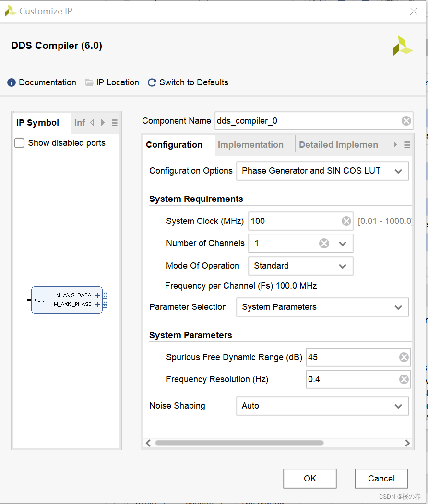The image size is (428, 504).
Task: Click the scrollbar left arrow
Action: (x=148, y=443)
